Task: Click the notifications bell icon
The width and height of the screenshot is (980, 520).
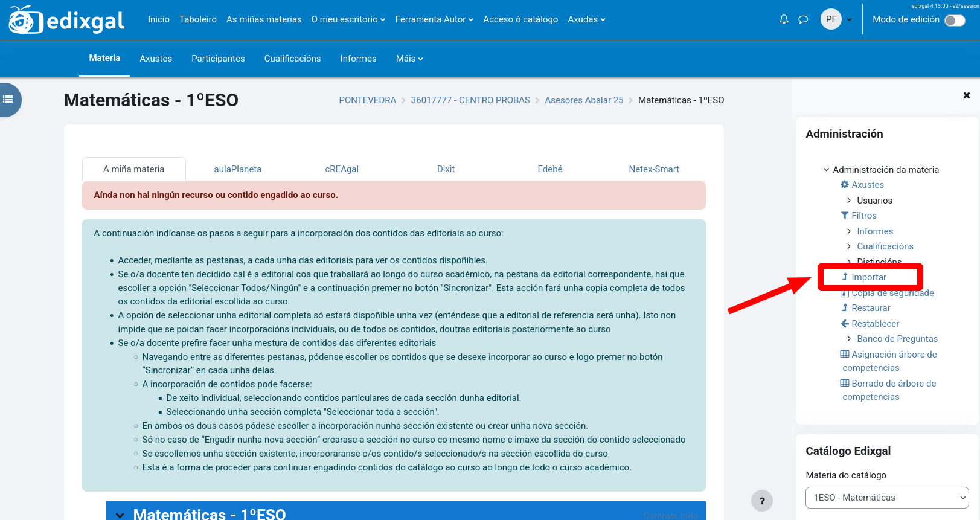Action: click(x=784, y=19)
